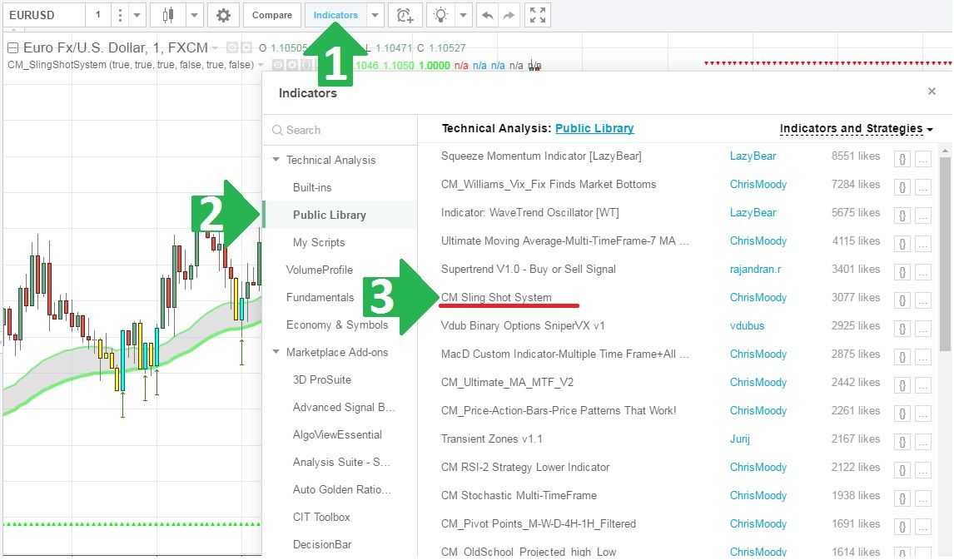Click the redo arrow in toolbar
Viewport: 954px width, 560px height.
click(x=509, y=15)
